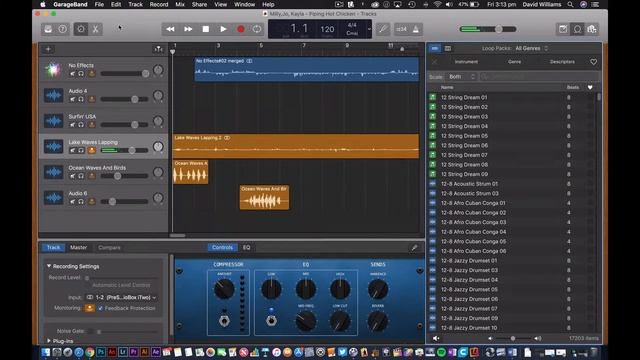Click the red Record button

(x=241, y=29)
